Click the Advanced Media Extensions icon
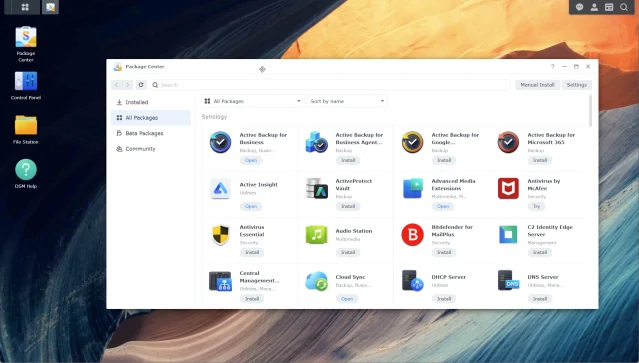639x363 pixels. (412, 188)
